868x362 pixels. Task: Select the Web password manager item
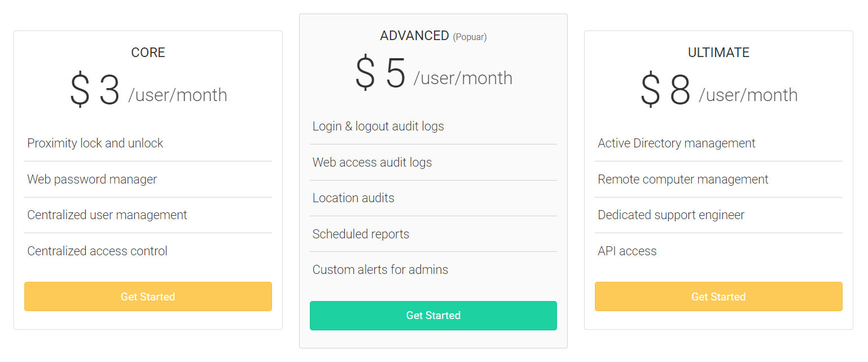point(92,180)
